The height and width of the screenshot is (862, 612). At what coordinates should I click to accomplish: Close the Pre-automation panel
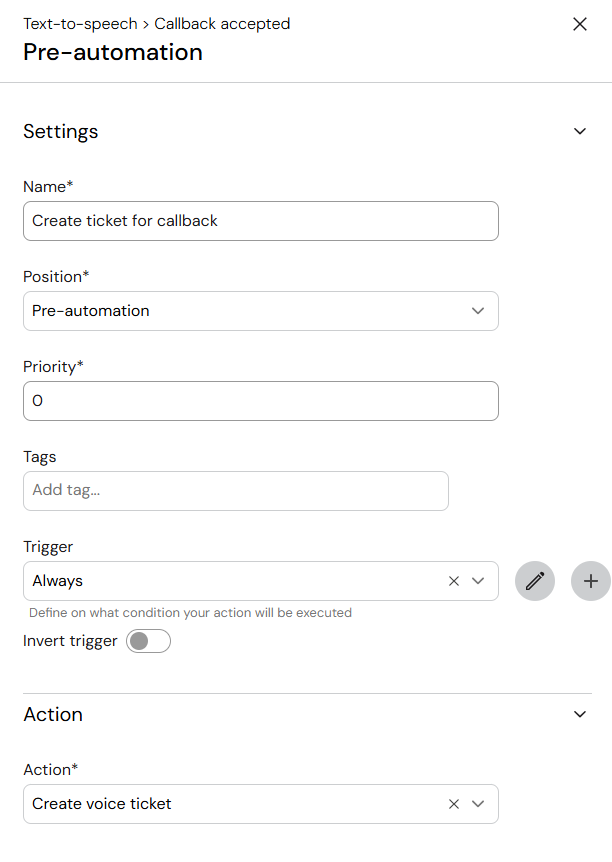coord(580,24)
